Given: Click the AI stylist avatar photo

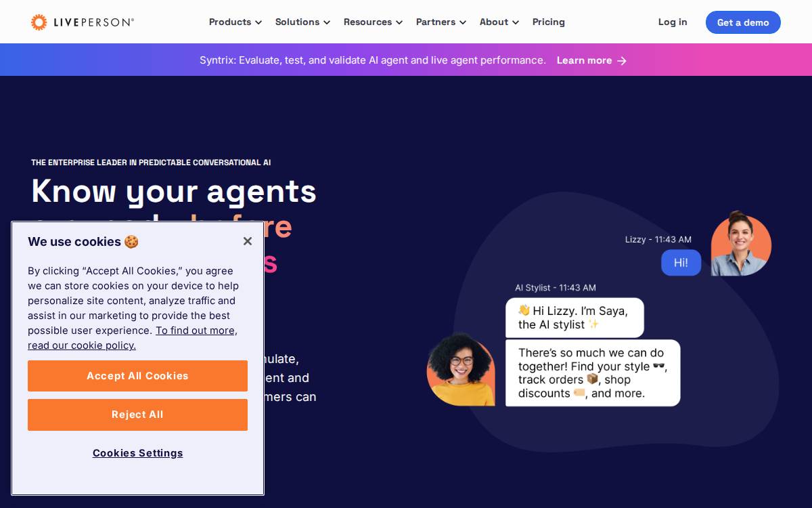Looking at the screenshot, I should 461,369.
